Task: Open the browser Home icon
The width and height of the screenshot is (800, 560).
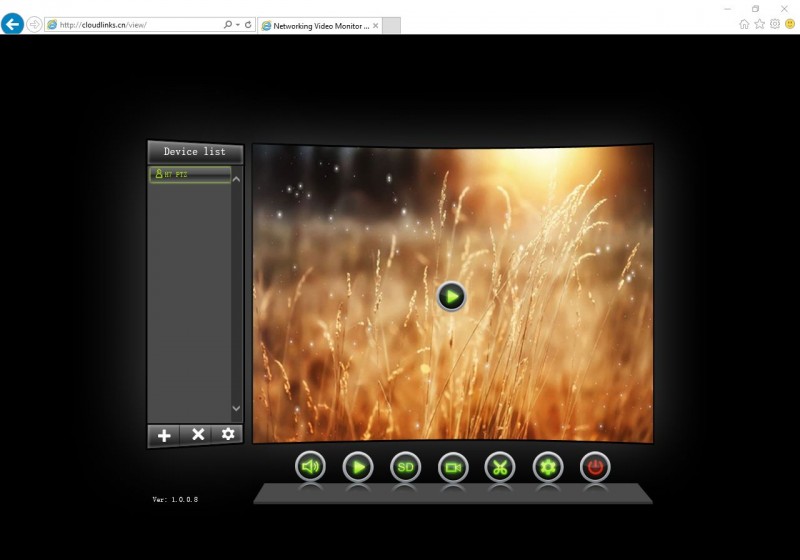Action: (x=744, y=24)
